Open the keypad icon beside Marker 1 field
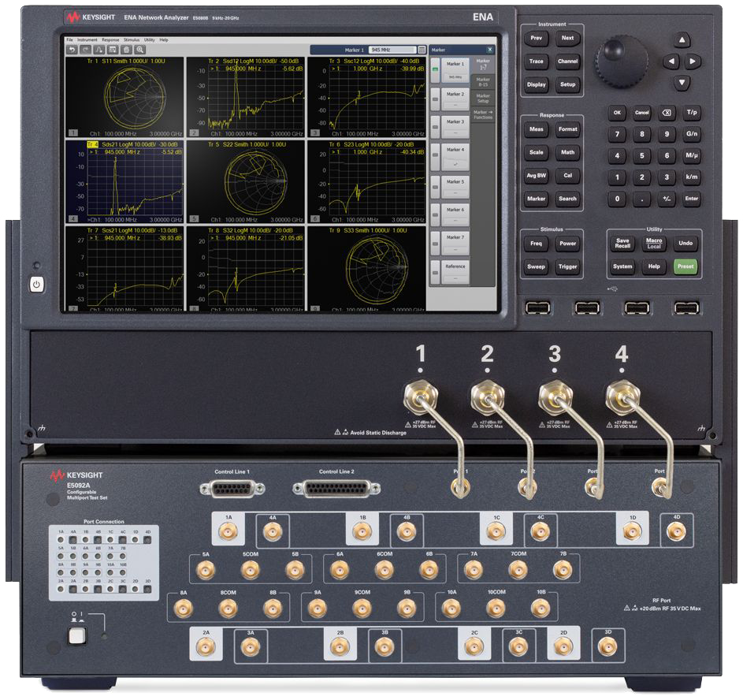The image size is (743, 700). coord(422,49)
